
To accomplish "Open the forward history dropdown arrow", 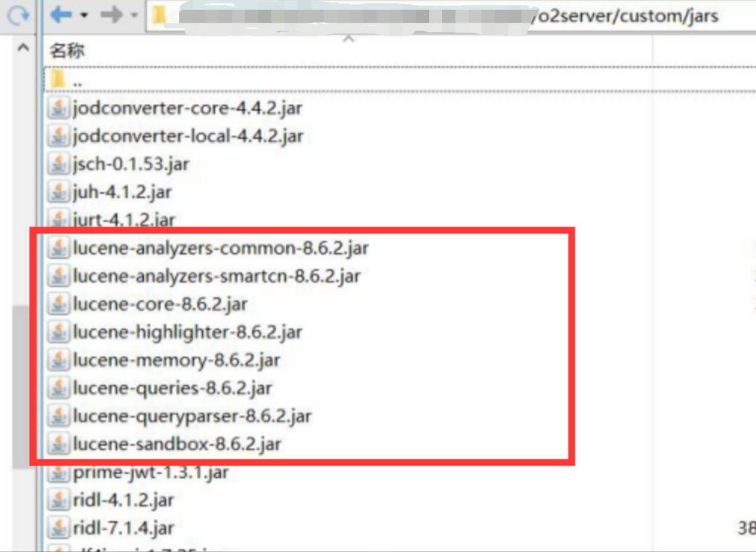I will (134, 15).
